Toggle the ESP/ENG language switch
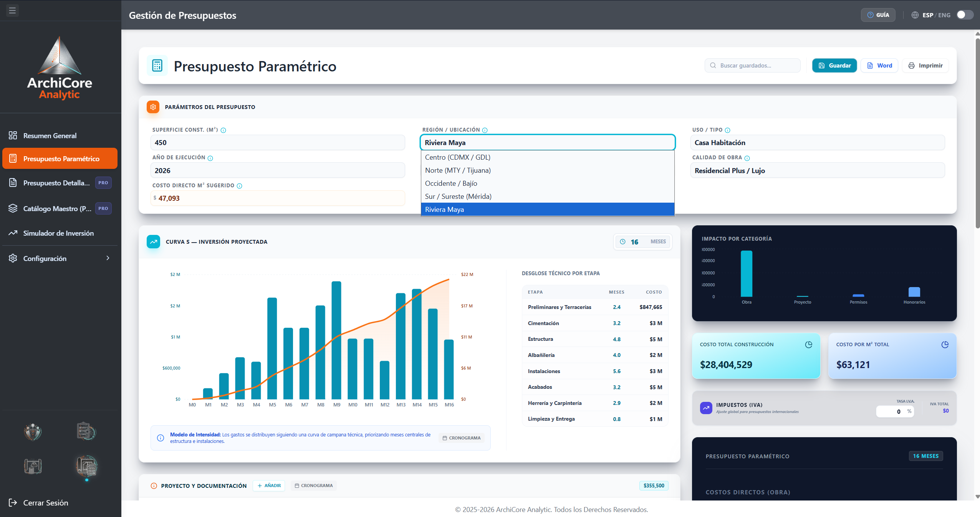 [965, 15]
